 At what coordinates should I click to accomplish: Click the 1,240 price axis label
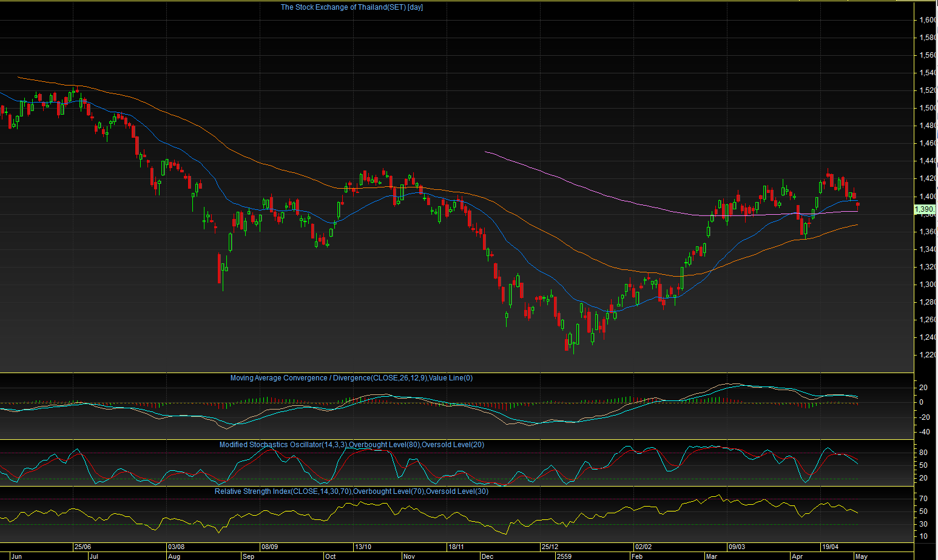click(x=928, y=337)
